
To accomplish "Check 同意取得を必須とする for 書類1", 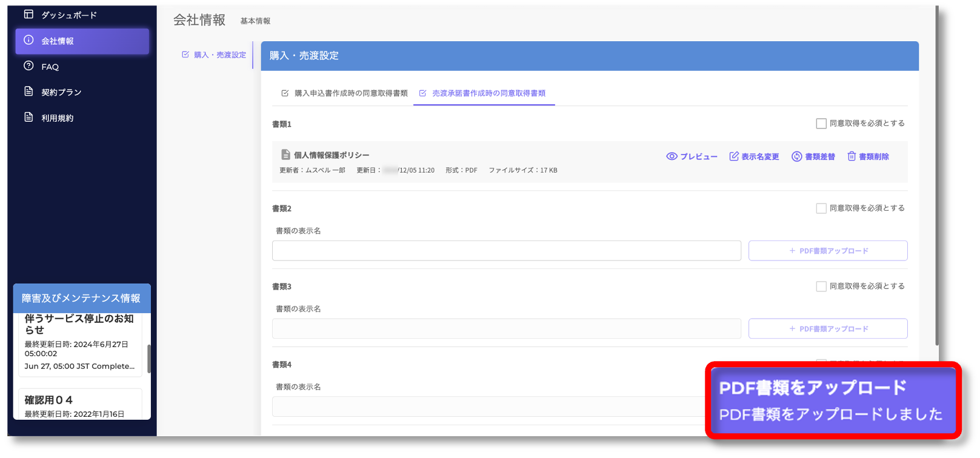I will point(821,124).
